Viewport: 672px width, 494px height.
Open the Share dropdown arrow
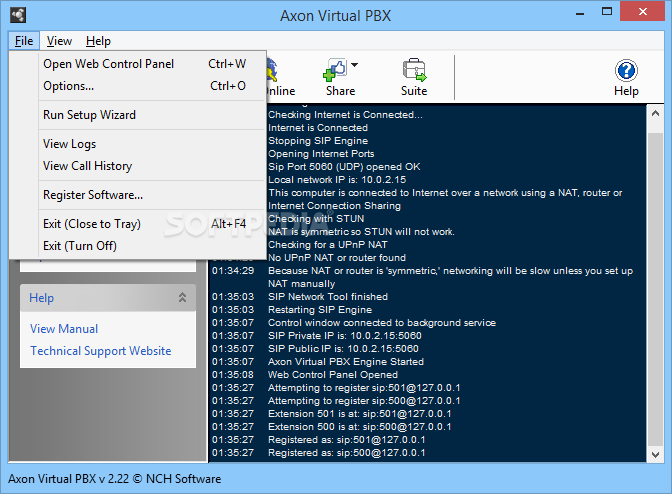(354, 65)
